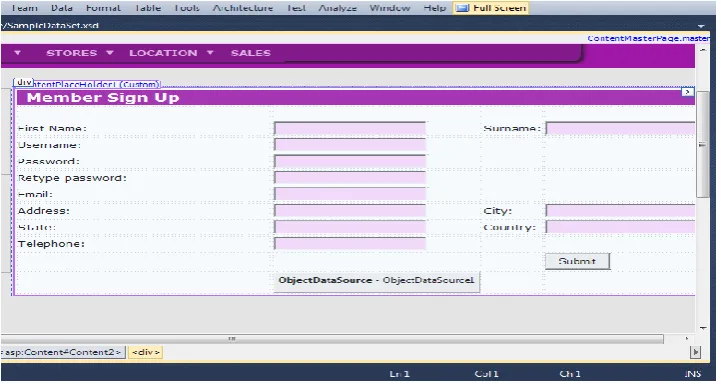Click the Ln 1 status bar entry

(x=400, y=373)
